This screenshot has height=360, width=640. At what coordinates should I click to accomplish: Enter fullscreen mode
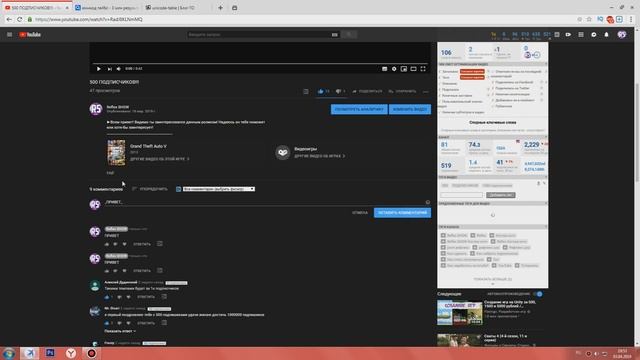point(423,69)
